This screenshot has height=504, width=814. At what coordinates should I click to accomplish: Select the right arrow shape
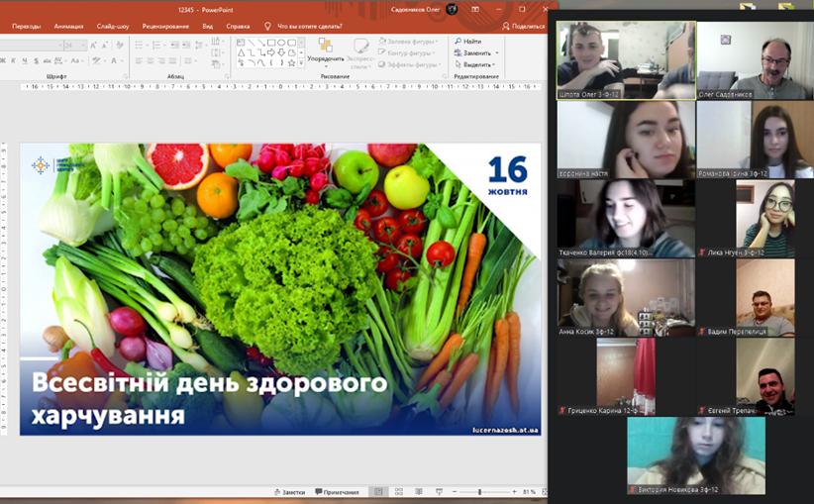tap(271, 52)
